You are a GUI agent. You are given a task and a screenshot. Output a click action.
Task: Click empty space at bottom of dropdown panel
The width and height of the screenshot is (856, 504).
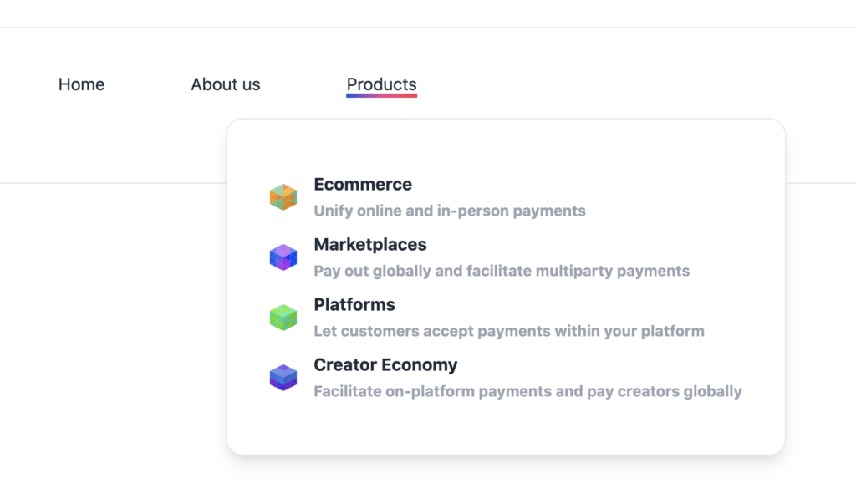click(506, 429)
